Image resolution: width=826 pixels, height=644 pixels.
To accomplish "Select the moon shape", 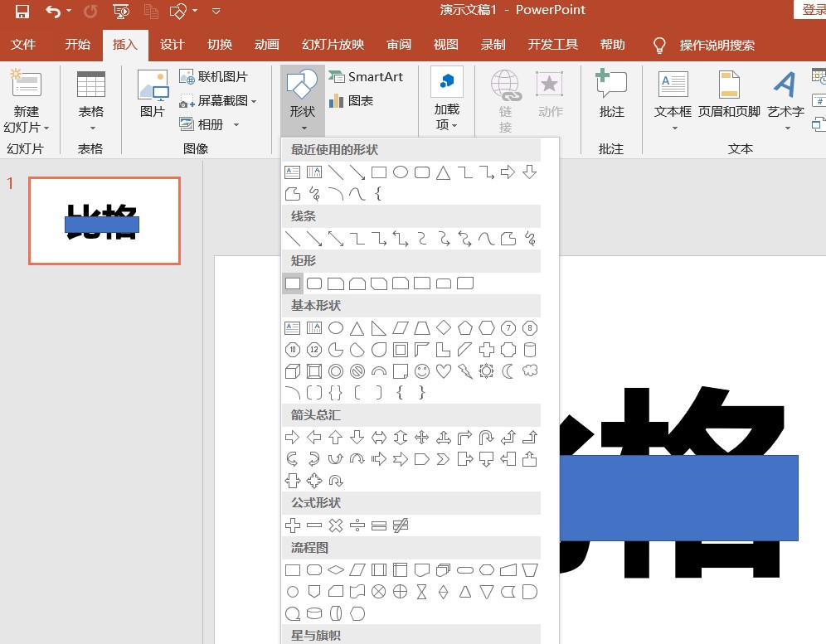I will tap(508, 371).
